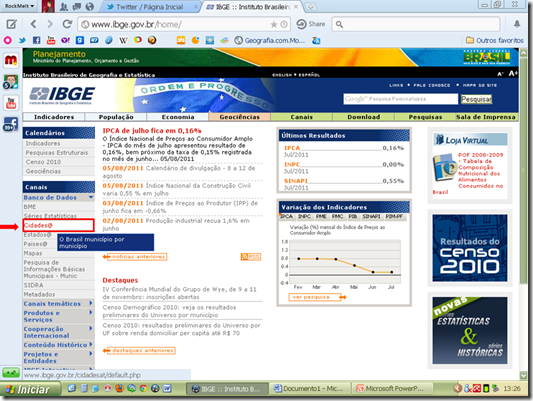Image resolution: width=533 pixels, height=401 pixels.
Task: Click noticias anteriores button
Action: click(x=136, y=257)
